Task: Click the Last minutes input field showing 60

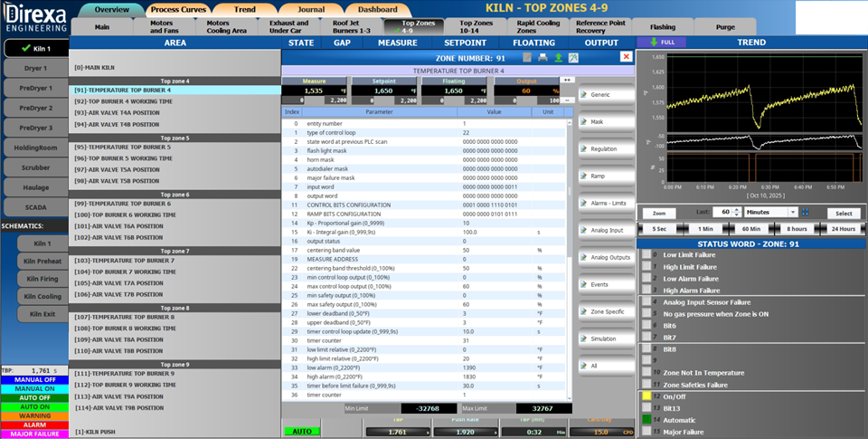Action: click(722, 213)
